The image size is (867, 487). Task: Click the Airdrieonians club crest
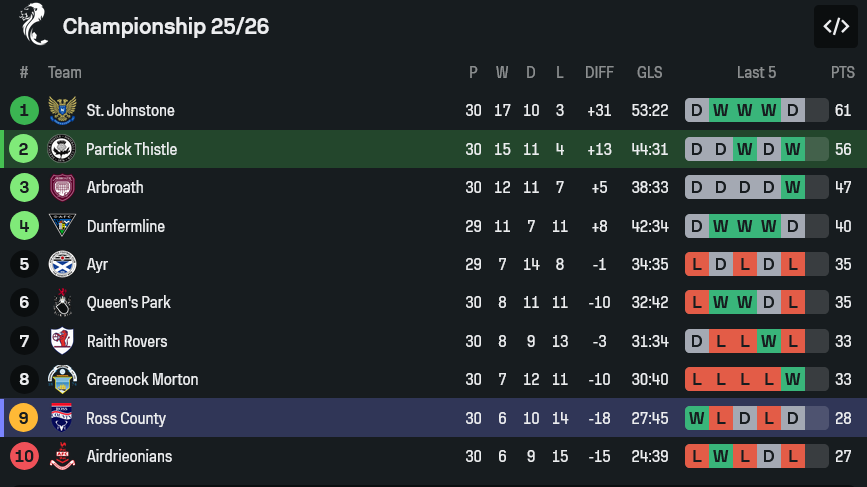point(62,456)
